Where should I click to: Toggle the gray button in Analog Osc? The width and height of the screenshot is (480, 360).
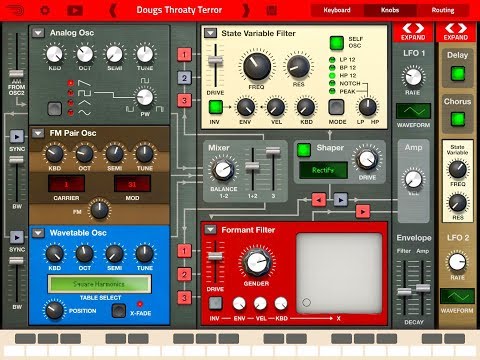click(x=55, y=108)
